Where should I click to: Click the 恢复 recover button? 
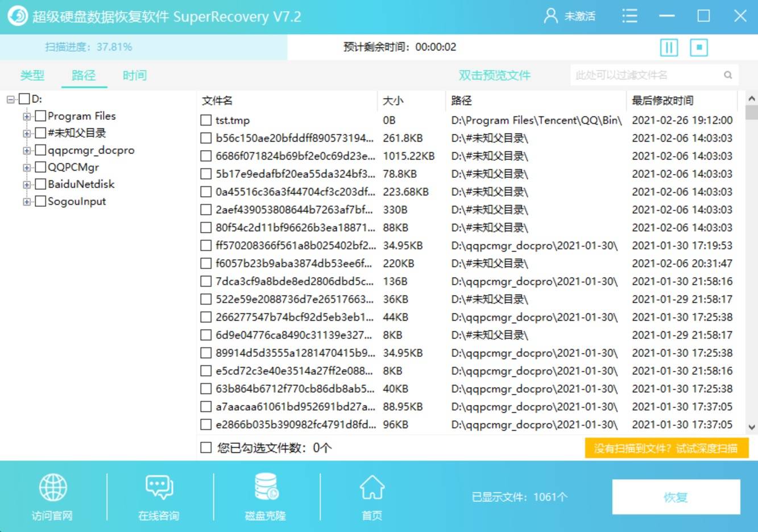676,497
